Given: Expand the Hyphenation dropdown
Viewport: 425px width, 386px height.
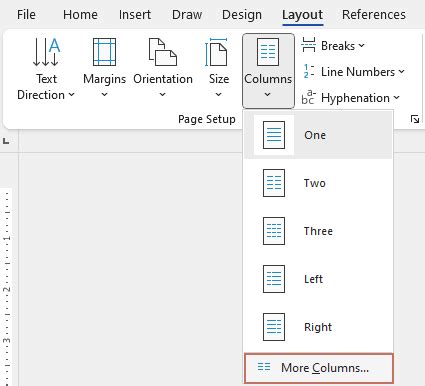Looking at the screenshot, I should pos(350,98).
